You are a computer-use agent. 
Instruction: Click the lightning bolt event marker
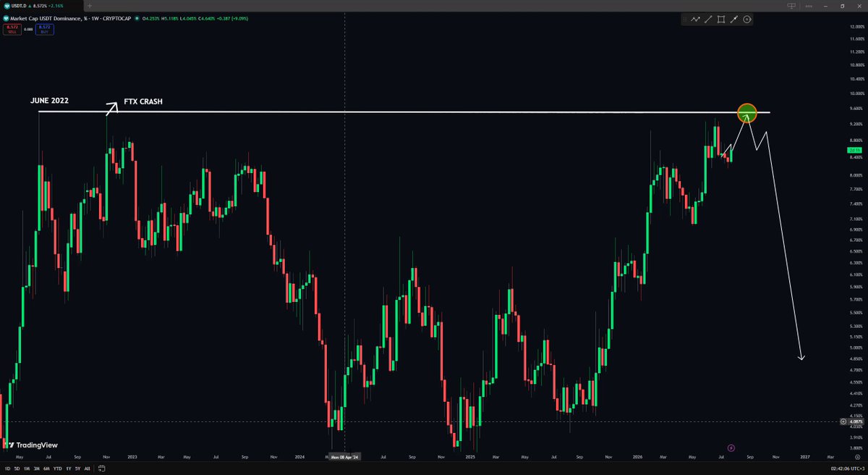(x=731, y=449)
